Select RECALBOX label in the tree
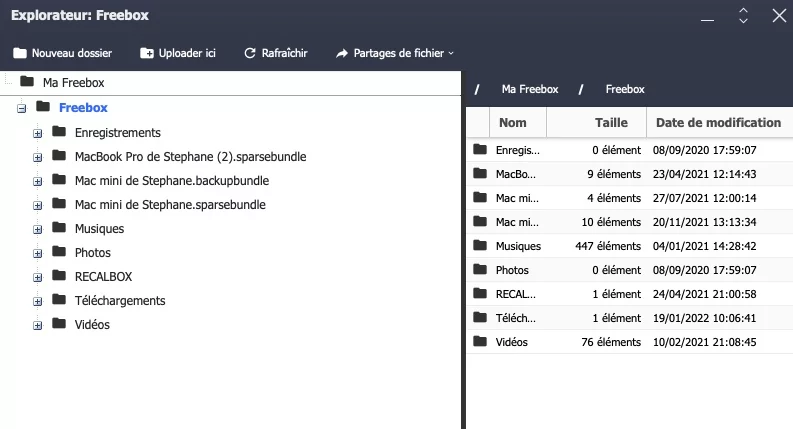Image resolution: width=793 pixels, height=429 pixels. click(104, 277)
